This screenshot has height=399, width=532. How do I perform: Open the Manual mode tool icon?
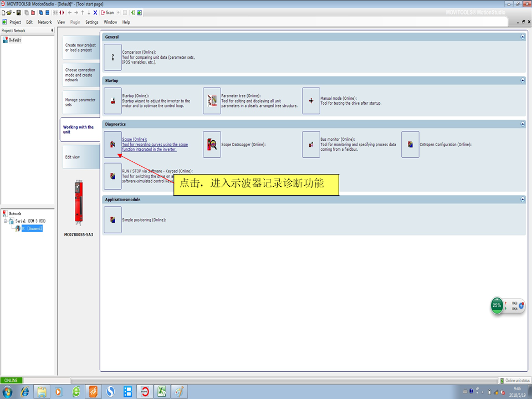311,101
